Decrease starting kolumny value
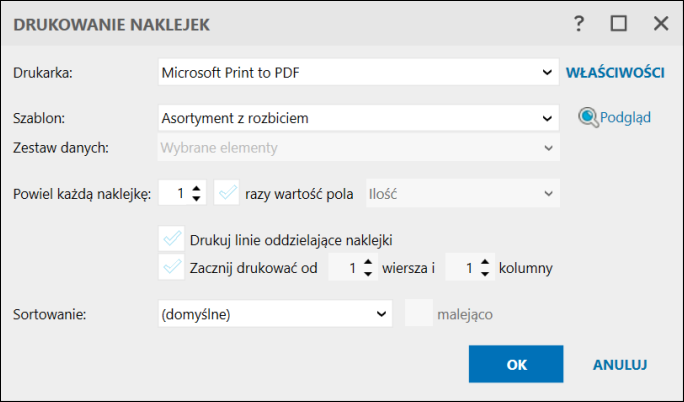The image size is (684, 402). [485, 273]
